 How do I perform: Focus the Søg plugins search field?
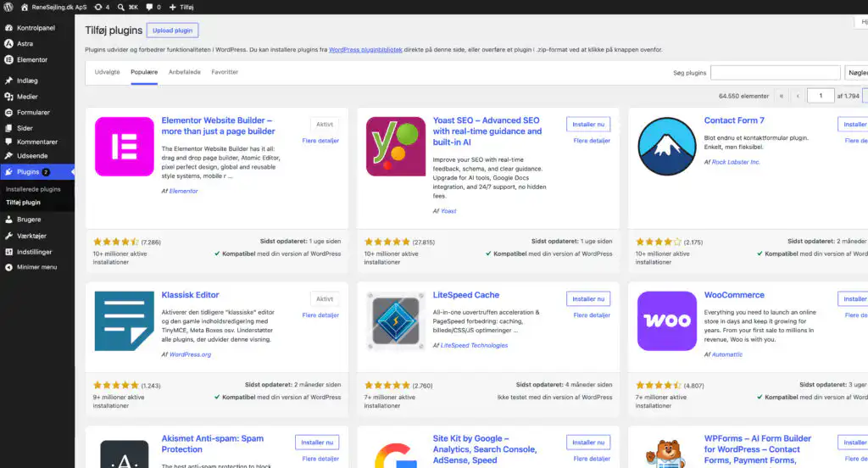click(x=775, y=73)
